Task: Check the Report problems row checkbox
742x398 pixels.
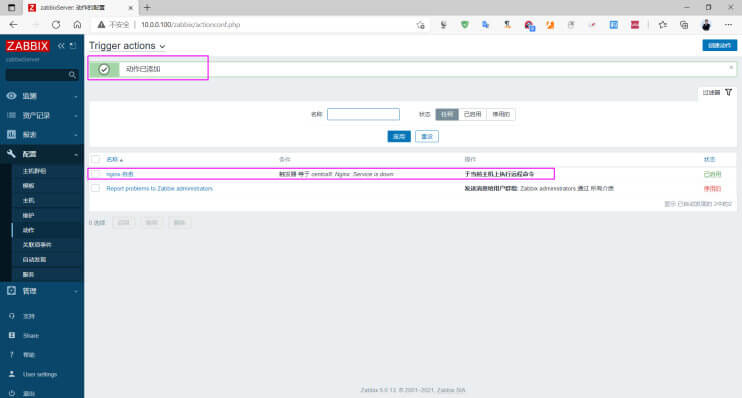Action: (96, 188)
